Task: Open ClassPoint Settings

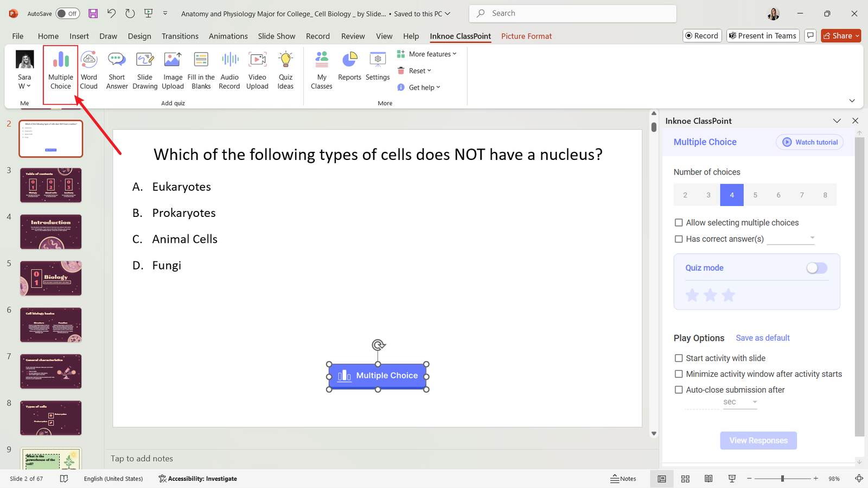Action: (378, 66)
